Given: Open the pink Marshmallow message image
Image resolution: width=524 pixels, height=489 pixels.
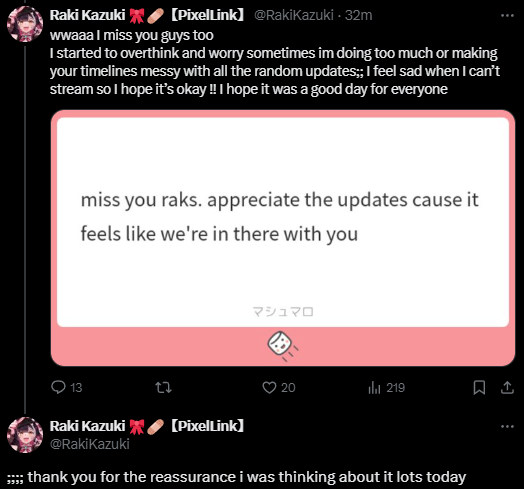Looking at the screenshot, I should tap(283, 238).
